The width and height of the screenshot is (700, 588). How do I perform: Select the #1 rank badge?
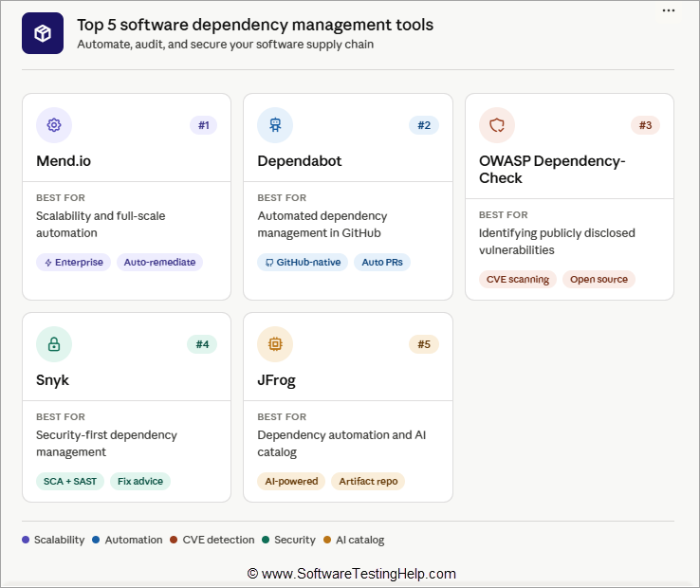[204, 125]
